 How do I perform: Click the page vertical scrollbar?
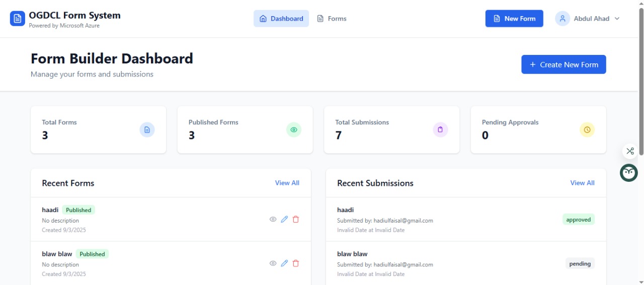pos(641,81)
